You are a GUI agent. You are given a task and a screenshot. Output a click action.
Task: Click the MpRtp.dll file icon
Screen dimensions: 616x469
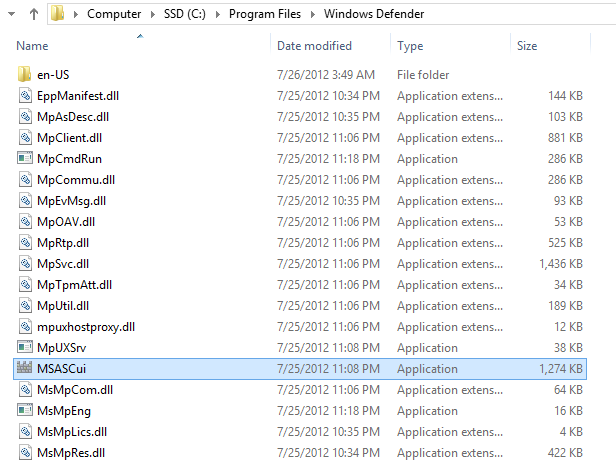[25, 242]
